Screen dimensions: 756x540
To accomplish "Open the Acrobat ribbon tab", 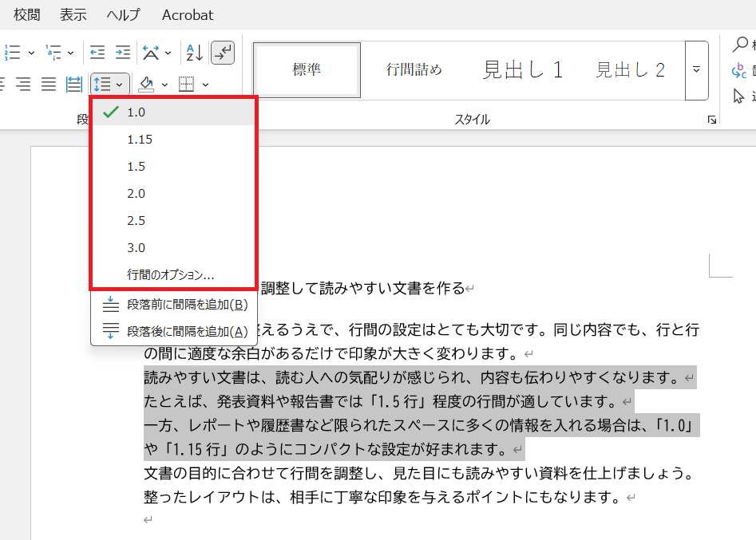I will [188, 14].
